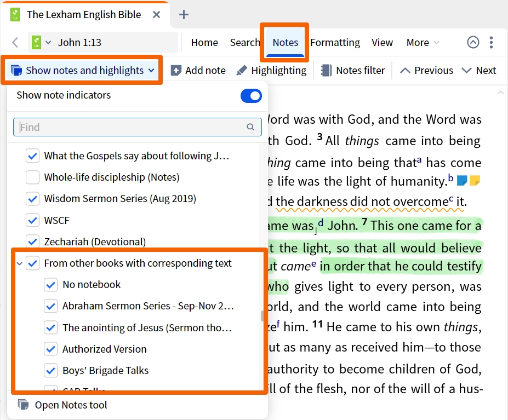Screen dimensions: 508x420
Task: Click footnote c after 'overcome'
Action: pyautogui.click(x=451, y=199)
